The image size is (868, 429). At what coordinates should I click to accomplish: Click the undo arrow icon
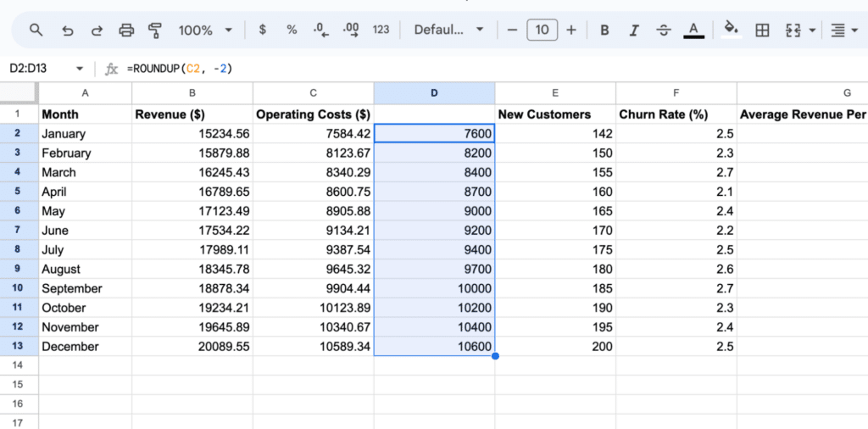(68, 30)
